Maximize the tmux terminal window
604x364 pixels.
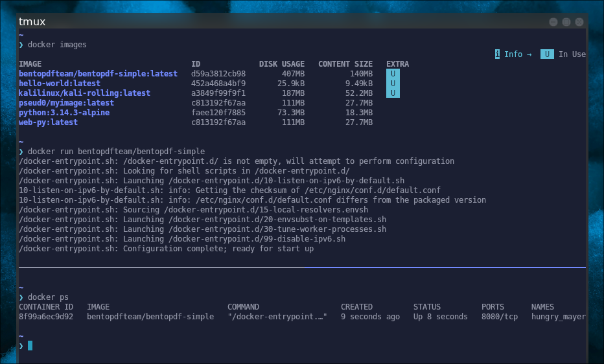point(566,22)
